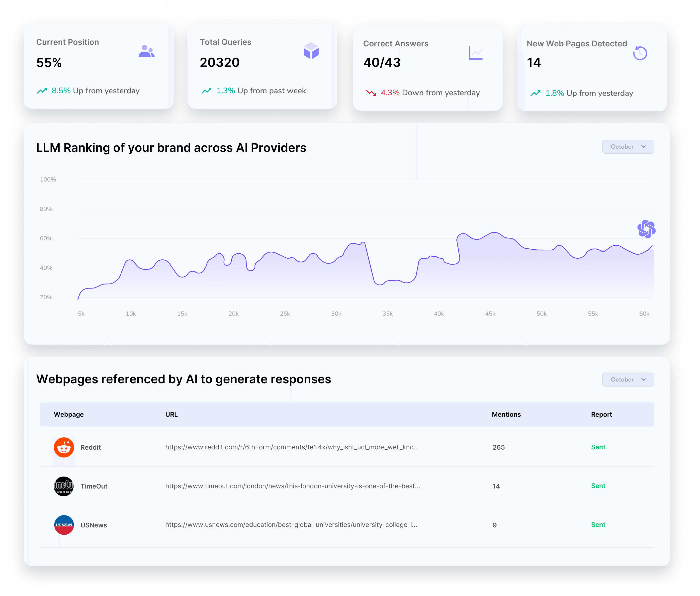Click the USNews logo in the table
700x596 pixels.
[x=64, y=525]
